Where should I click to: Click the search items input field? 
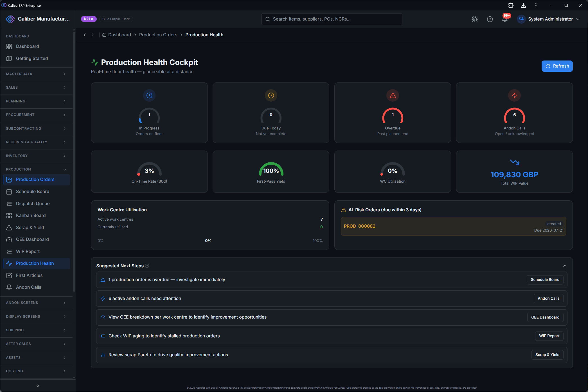tap(332, 19)
